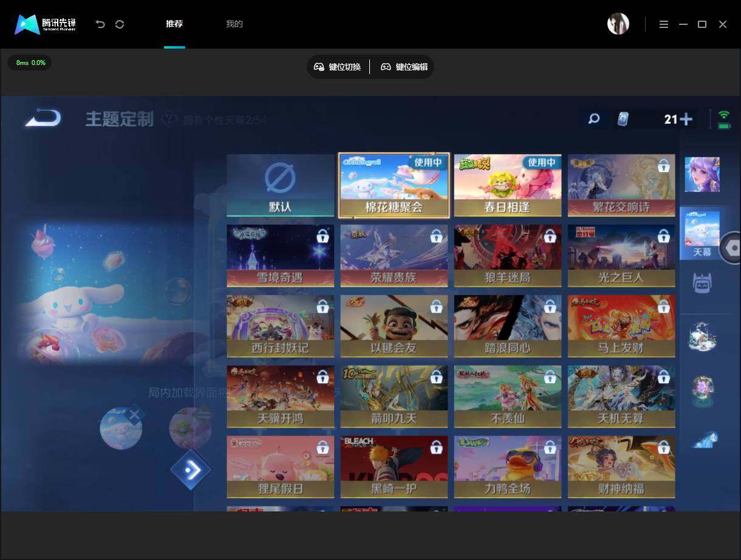Open the 天幕 category tab

point(702,233)
